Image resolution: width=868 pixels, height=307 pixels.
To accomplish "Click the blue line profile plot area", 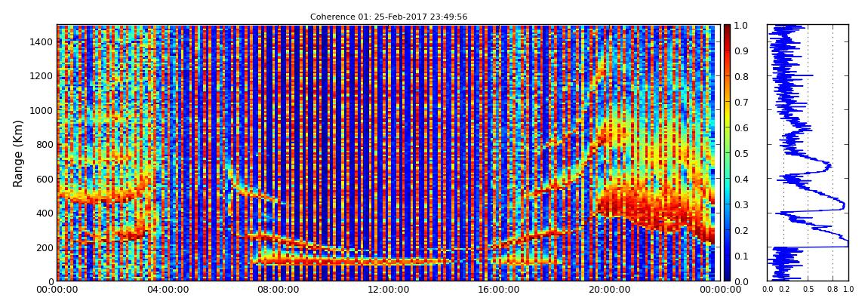I will 808,152.
